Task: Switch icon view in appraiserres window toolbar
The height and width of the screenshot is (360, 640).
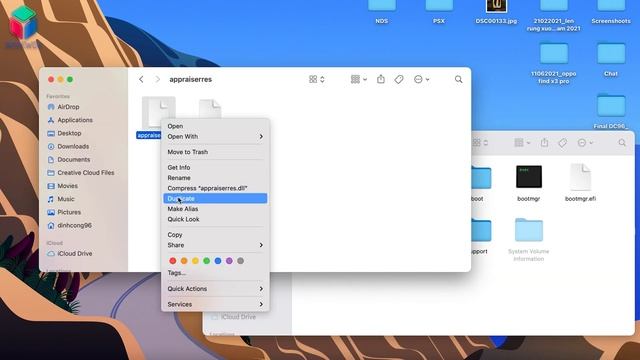Action: pos(317,79)
